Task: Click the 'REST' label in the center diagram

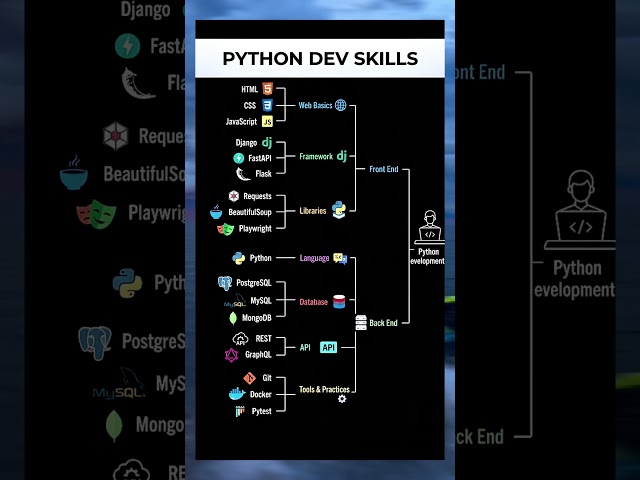Action: click(263, 339)
